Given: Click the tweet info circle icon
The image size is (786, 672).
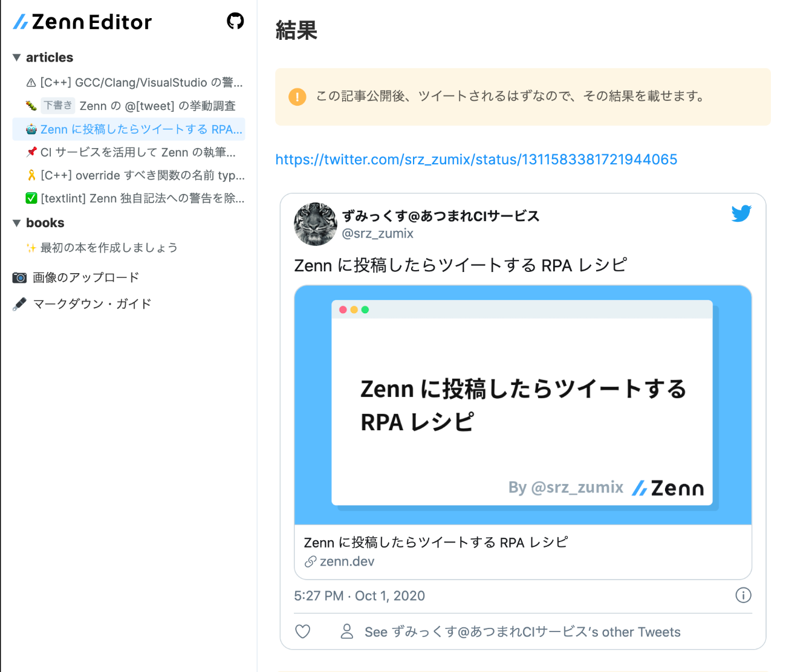Looking at the screenshot, I should [743, 595].
